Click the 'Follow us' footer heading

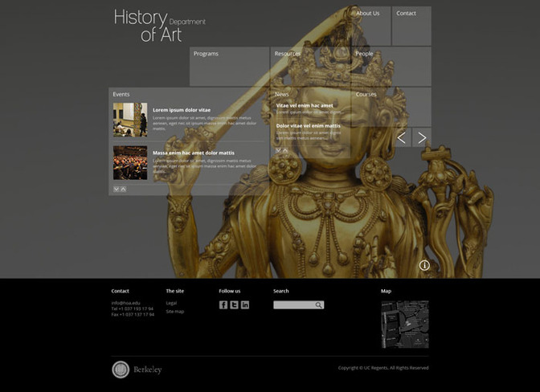230,291
